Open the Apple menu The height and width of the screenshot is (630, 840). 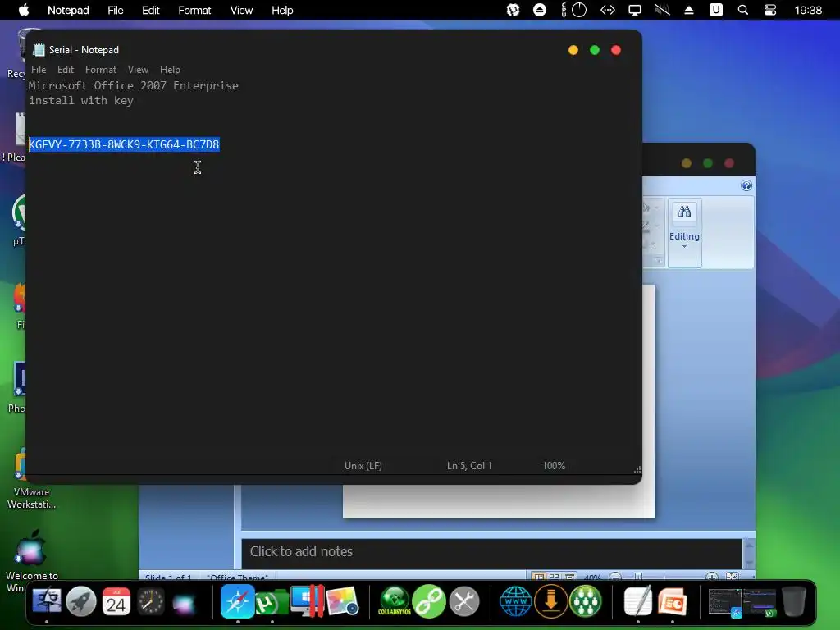coord(24,10)
